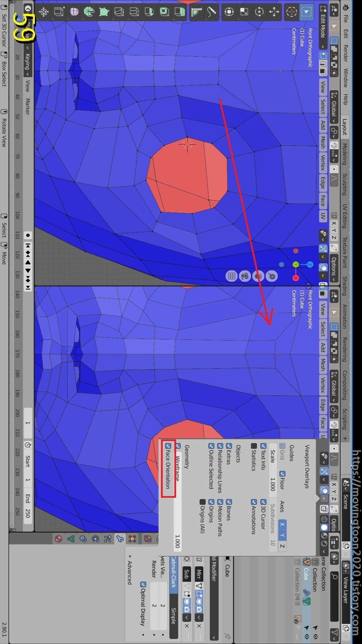Image resolution: width=362 pixels, height=644 pixels.
Task: Select Simple subdivision type button
Action: [174, 616]
